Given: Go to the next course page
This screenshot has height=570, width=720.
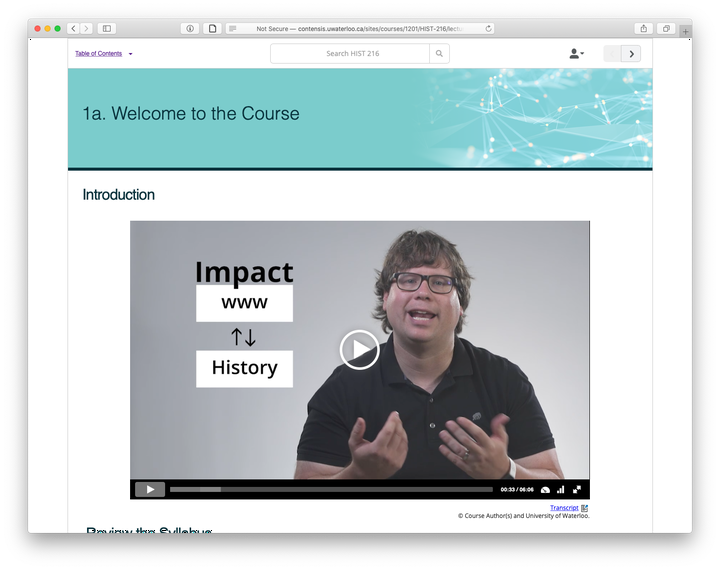Looking at the screenshot, I should 631,54.
